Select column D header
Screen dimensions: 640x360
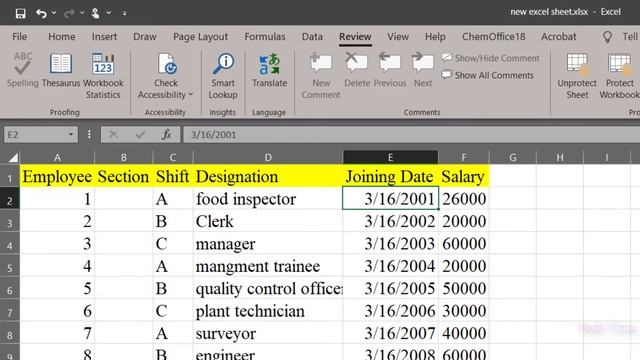268,157
